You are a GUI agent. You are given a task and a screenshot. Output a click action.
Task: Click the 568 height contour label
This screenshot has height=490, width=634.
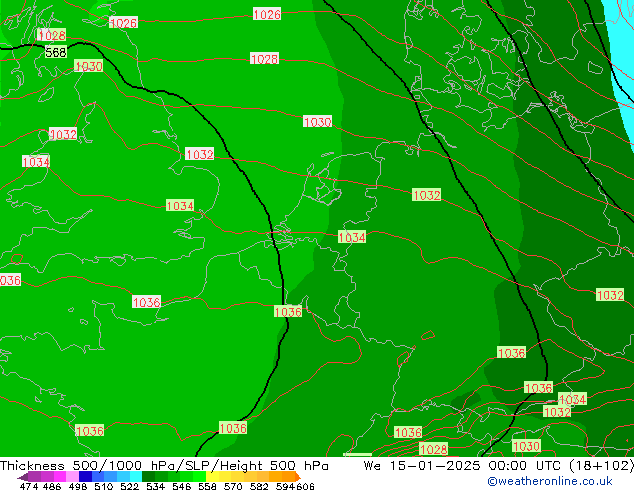56,52
